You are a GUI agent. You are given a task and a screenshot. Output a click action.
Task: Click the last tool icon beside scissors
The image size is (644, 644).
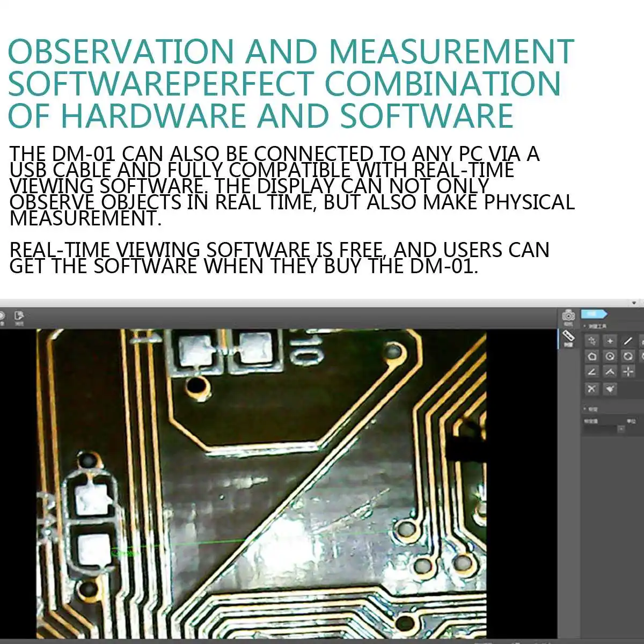pos(610,389)
